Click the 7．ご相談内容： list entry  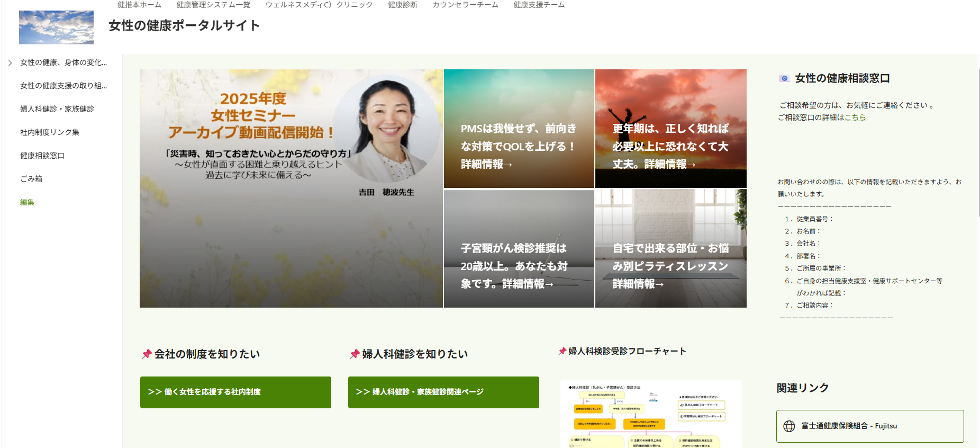[x=809, y=305]
